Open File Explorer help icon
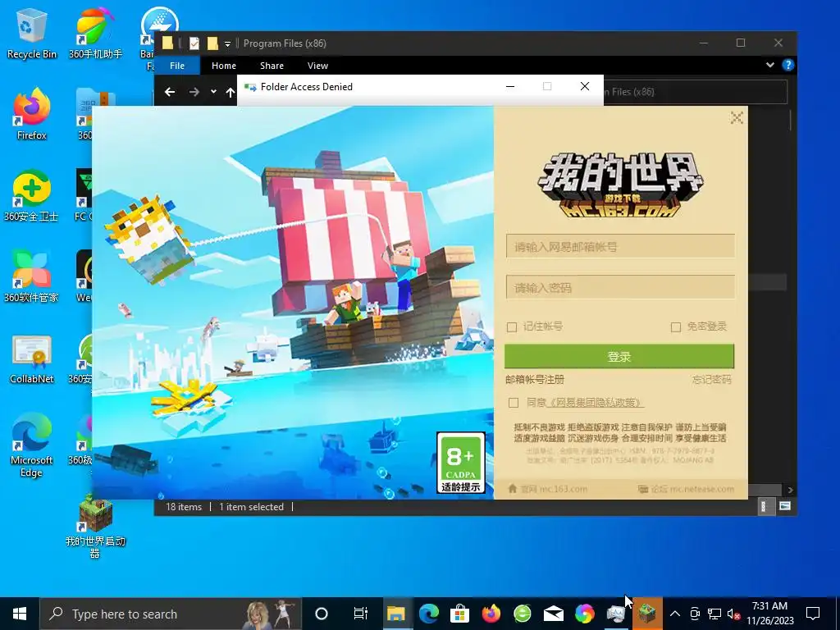 [787, 65]
